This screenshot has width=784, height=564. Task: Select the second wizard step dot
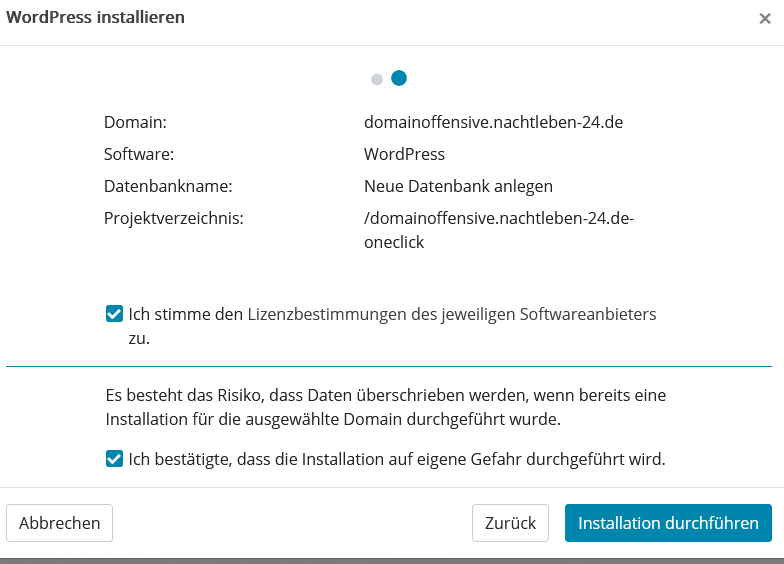pyautogui.click(x=399, y=78)
